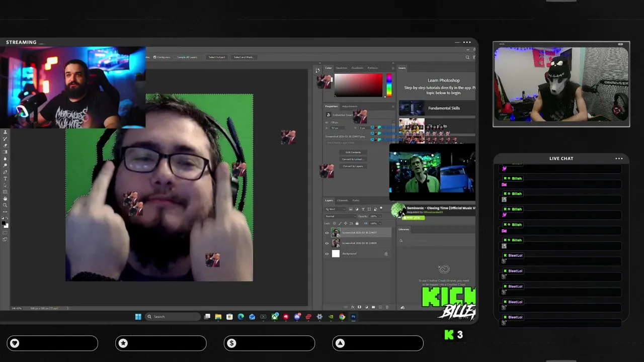
Task: Select the Dodge tool
Action: [6, 165]
